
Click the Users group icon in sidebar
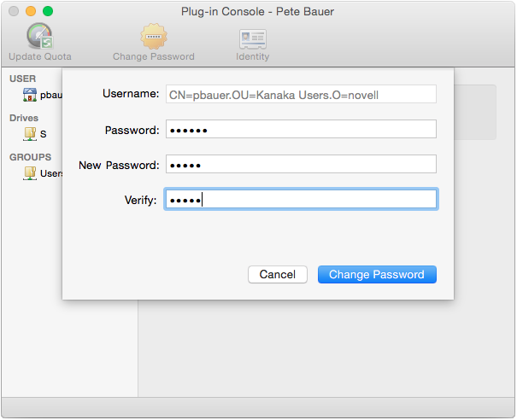click(30, 173)
